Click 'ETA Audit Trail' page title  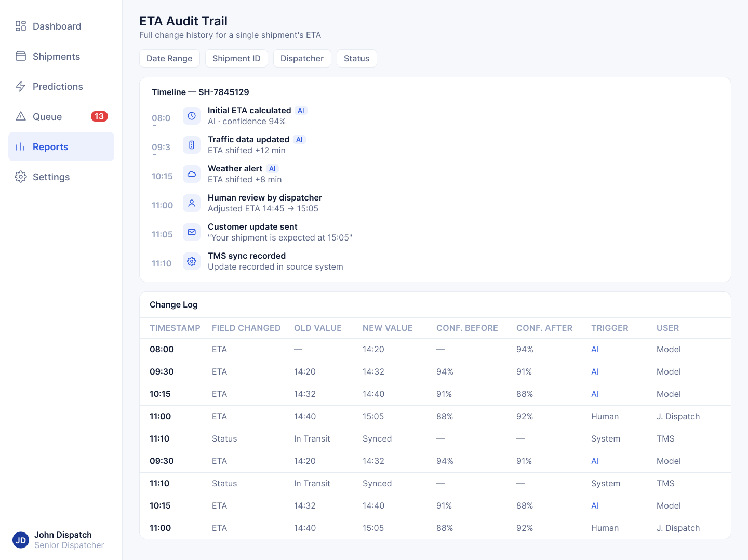point(183,21)
